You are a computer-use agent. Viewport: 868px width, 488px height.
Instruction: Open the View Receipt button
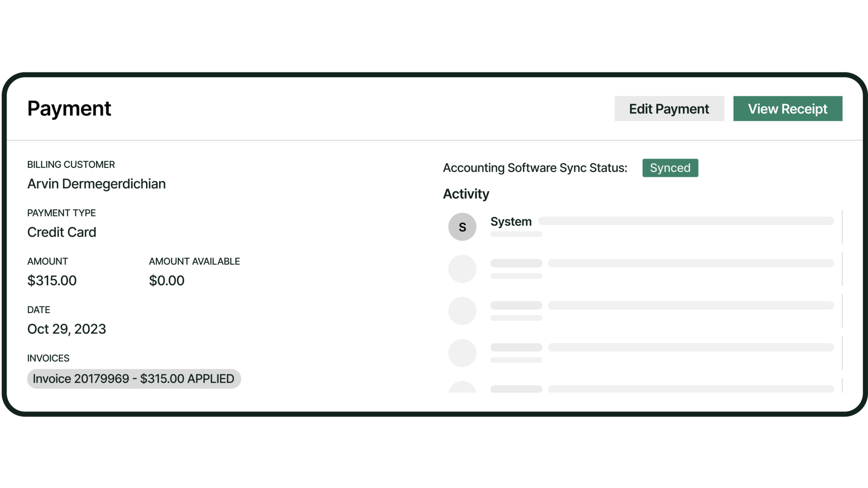click(787, 108)
